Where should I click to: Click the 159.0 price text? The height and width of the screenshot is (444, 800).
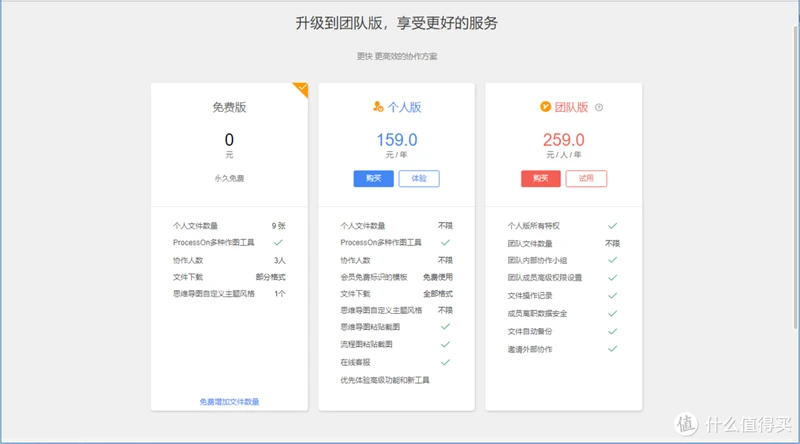[x=396, y=140]
